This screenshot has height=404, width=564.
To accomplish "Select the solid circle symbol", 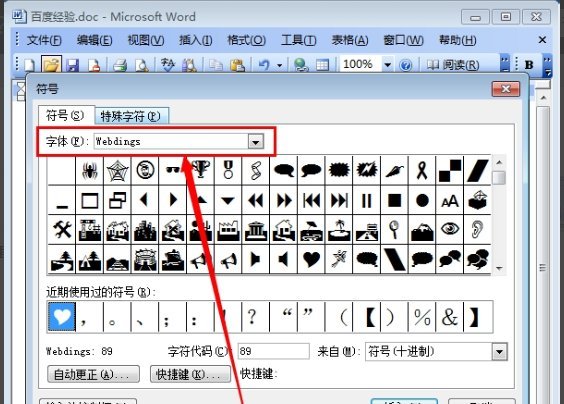I will (x=422, y=200).
